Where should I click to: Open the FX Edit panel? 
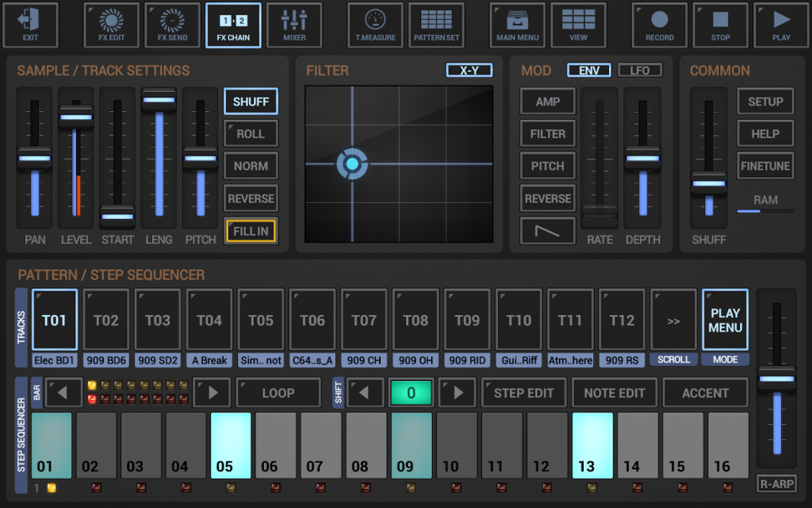click(x=110, y=25)
